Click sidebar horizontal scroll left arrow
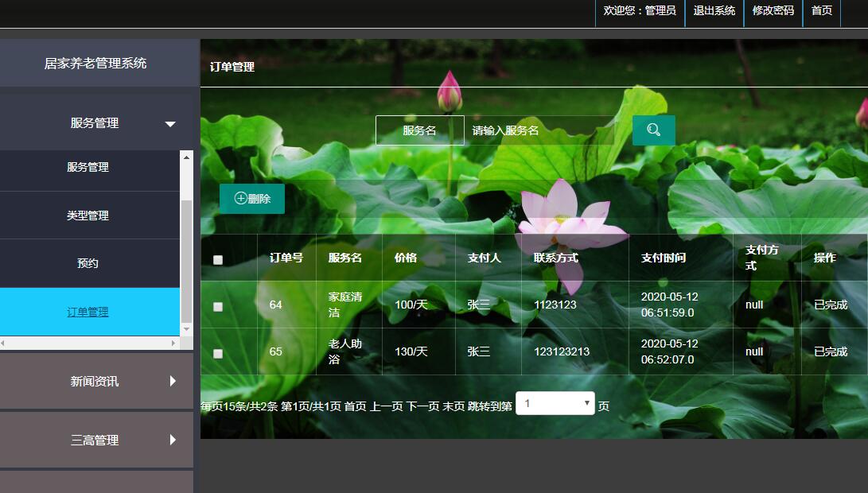The height and width of the screenshot is (493, 868). coord(3,343)
